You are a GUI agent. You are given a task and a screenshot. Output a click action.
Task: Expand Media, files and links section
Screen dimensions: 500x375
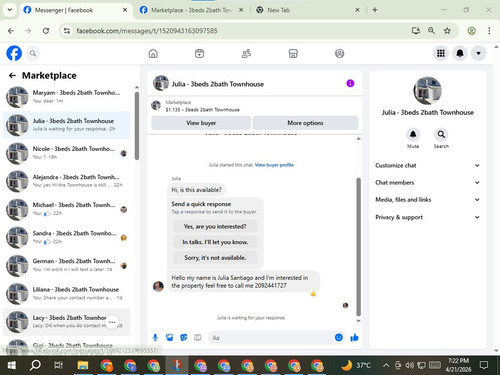point(428,200)
